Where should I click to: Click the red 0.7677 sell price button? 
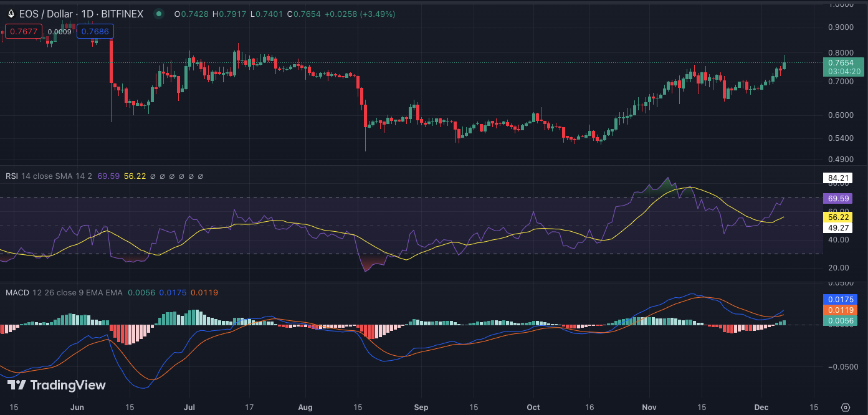(x=23, y=31)
